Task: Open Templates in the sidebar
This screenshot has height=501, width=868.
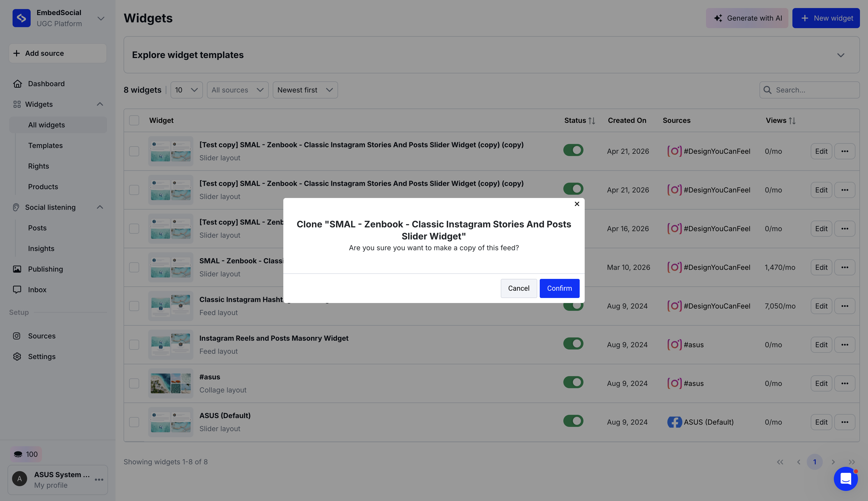Action: point(45,145)
